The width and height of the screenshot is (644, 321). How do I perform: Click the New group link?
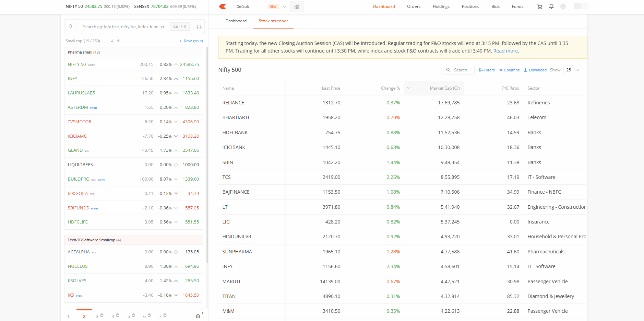191,41
